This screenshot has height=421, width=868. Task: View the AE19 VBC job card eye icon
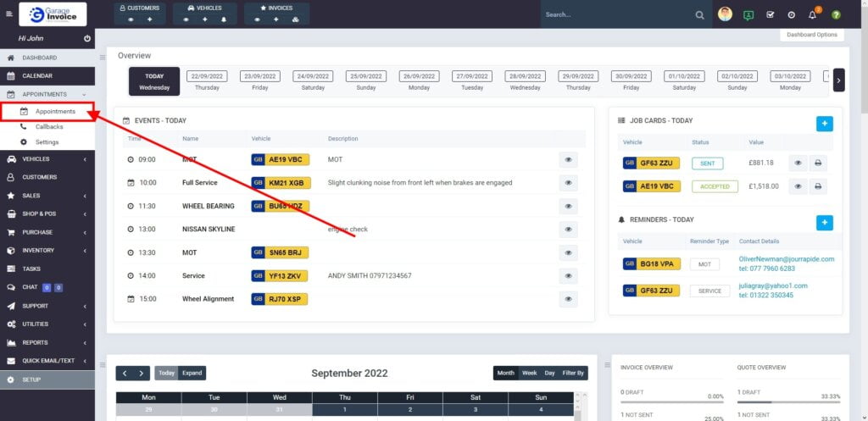click(797, 186)
